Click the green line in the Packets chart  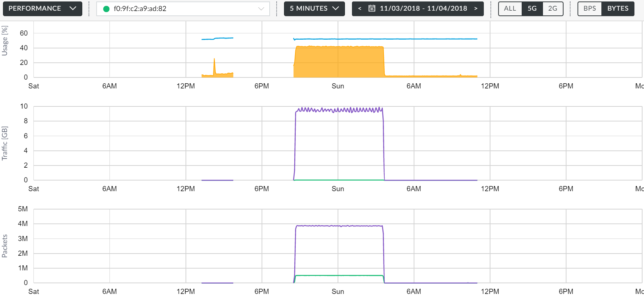coord(339,276)
